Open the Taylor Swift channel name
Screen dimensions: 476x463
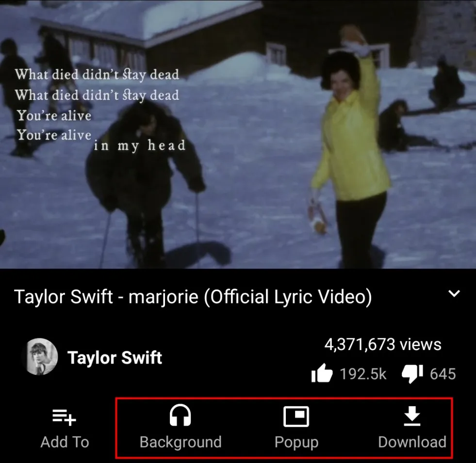point(115,358)
